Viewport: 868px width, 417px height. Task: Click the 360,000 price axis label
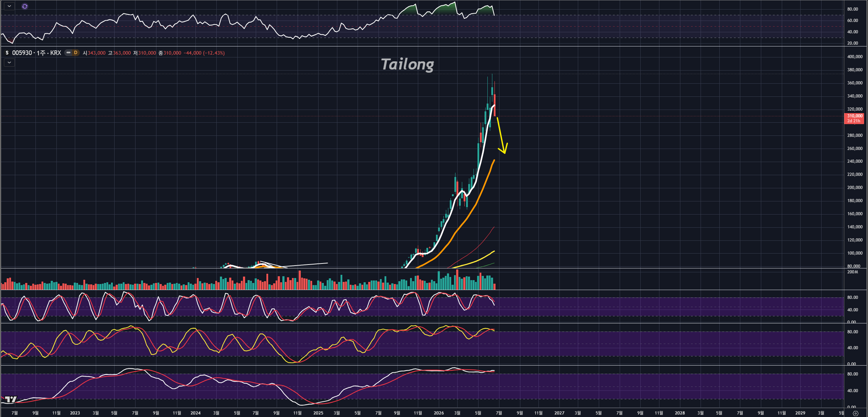pos(855,83)
